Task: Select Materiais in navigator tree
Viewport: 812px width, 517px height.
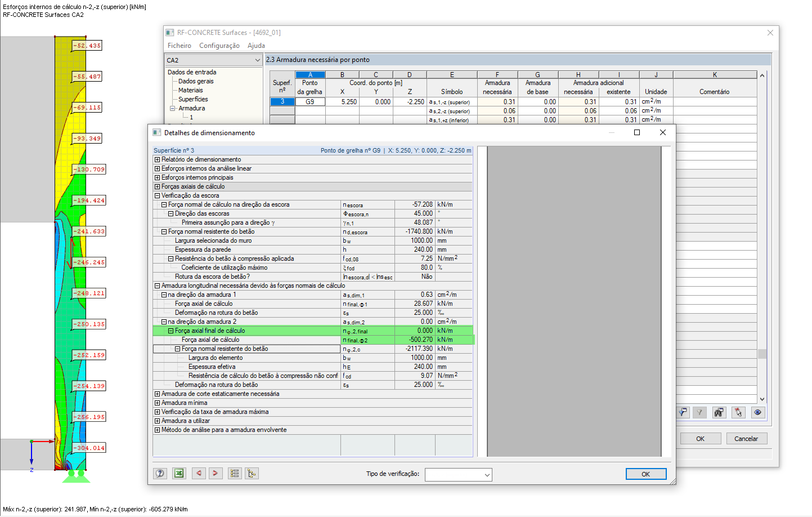Action: [191, 90]
